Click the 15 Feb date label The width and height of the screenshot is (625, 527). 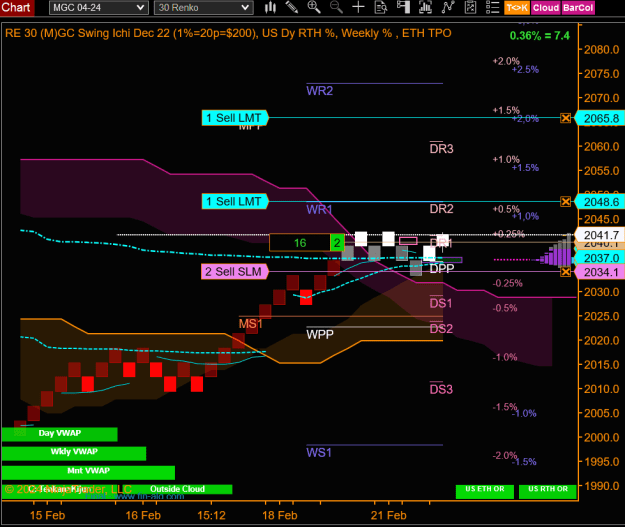tap(47, 515)
